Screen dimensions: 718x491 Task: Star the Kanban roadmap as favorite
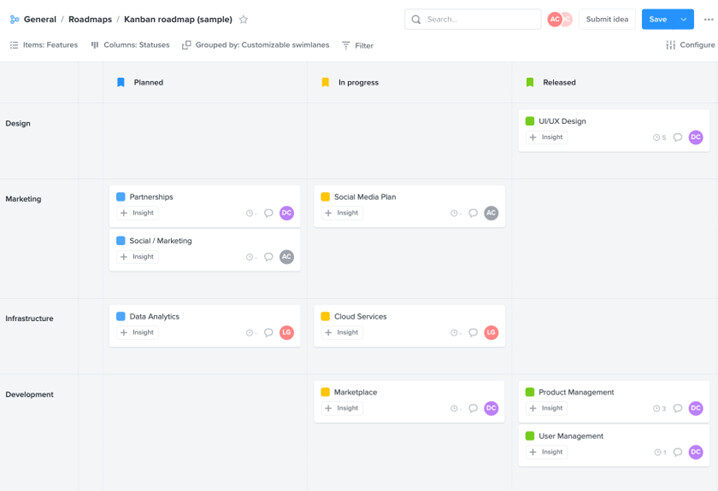pyautogui.click(x=243, y=19)
